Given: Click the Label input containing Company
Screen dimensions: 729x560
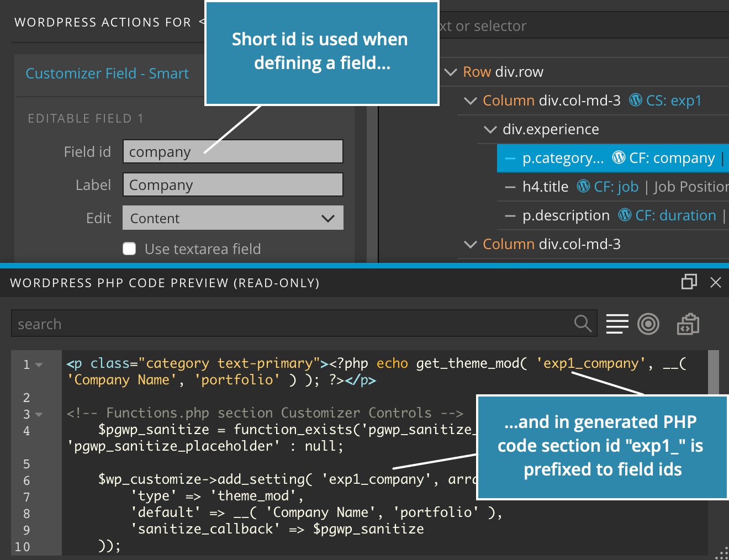Looking at the screenshot, I should pyautogui.click(x=233, y=184).
